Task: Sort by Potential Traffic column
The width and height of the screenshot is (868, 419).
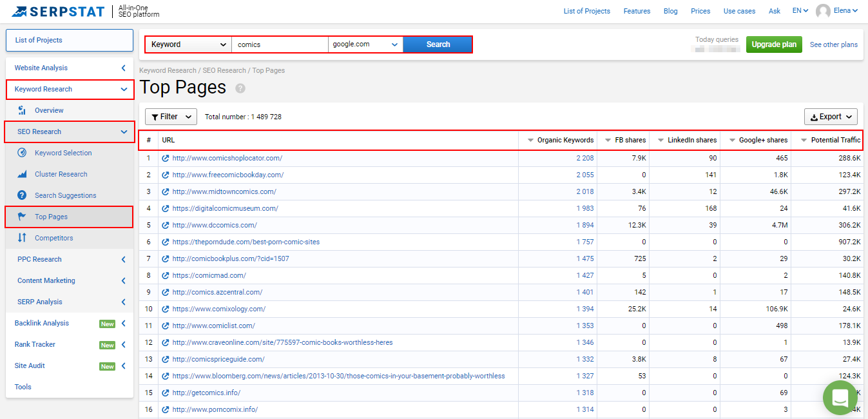Action: point(830,140)
